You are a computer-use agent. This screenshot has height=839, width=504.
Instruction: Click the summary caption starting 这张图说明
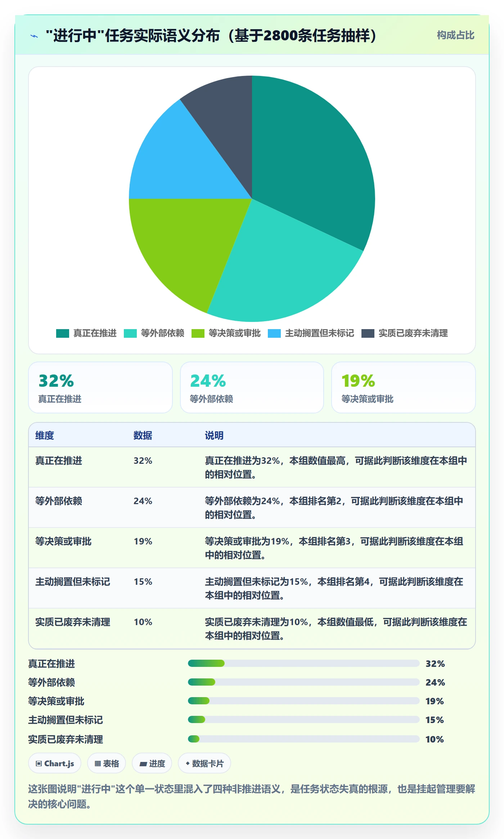[252, 797]
